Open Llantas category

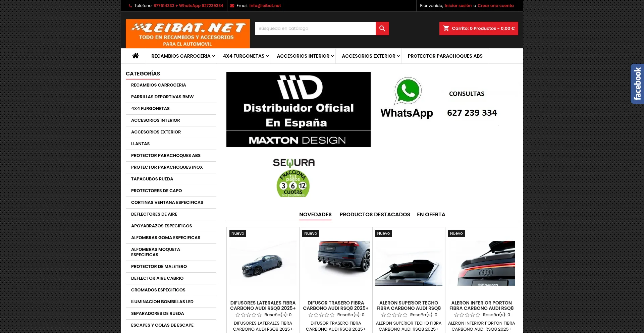[x=140, y=144]
